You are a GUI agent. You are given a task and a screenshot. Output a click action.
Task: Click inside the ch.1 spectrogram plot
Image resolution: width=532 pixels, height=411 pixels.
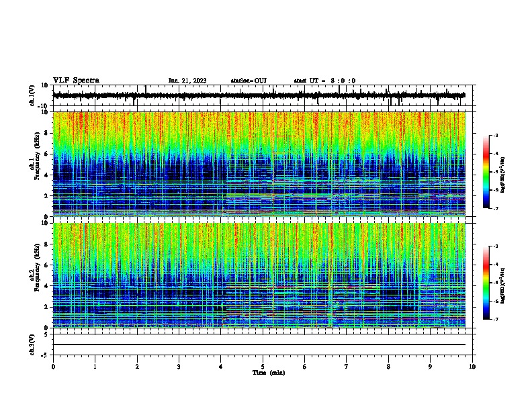(x=259, y=164)
